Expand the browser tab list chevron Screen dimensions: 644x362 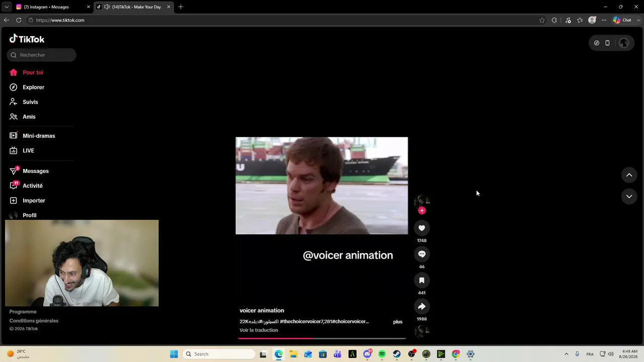coord(7,7)
